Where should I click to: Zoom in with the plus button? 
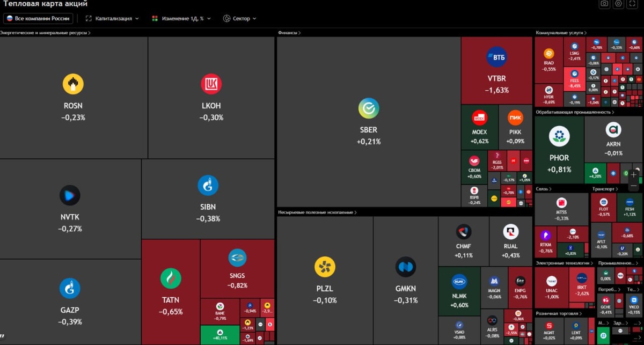[x=634, y=174]
